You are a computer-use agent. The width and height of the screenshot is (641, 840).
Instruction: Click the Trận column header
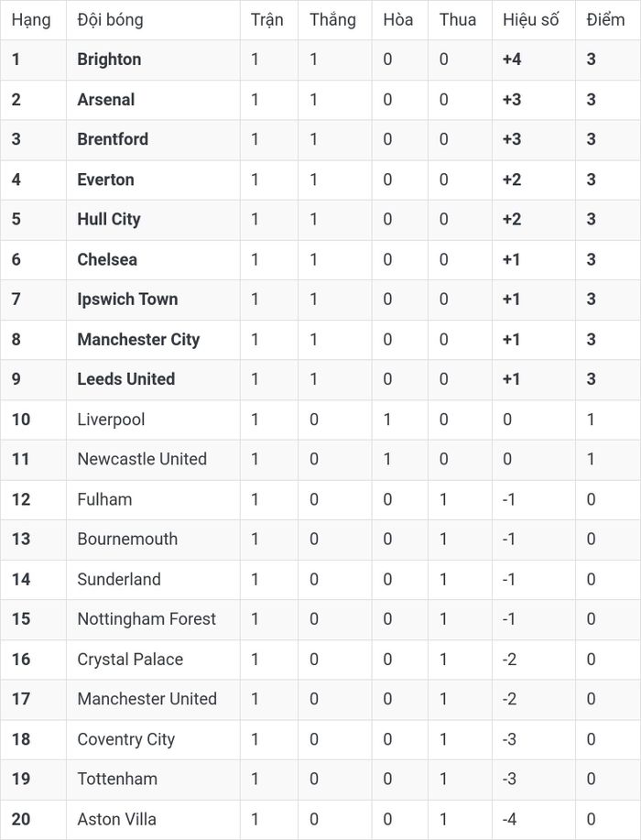266,20
